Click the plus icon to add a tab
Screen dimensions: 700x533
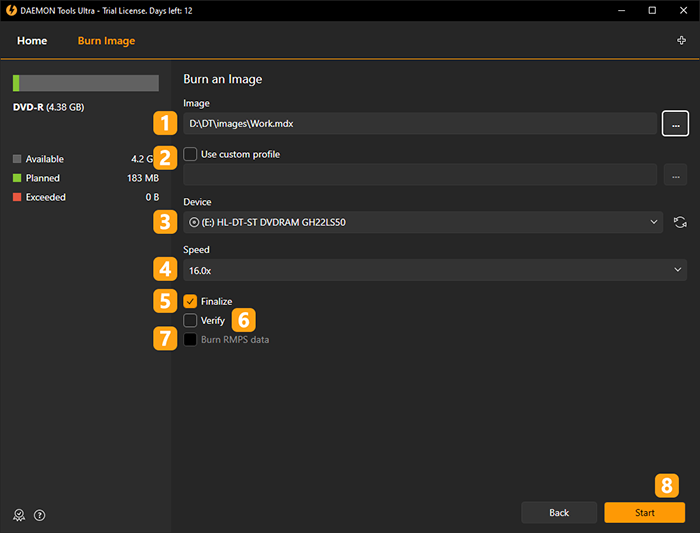681,41
